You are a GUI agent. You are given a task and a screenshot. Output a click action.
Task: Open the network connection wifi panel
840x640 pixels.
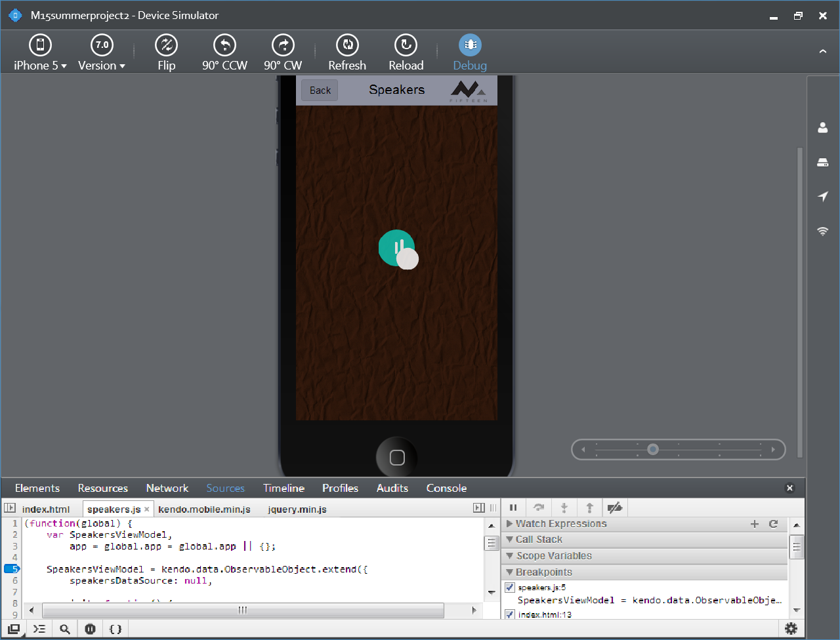click(822, 231)
